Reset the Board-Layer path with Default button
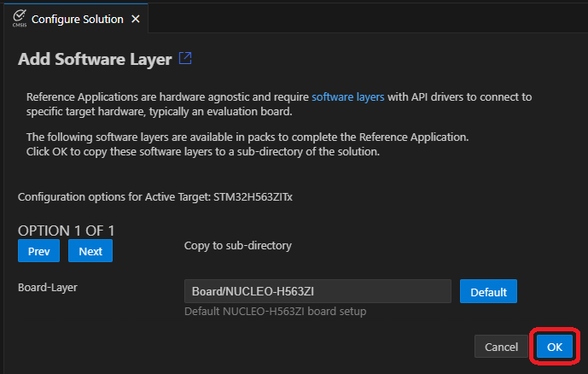The height and width of the screenshot is (374, 588). coord(488,291)
